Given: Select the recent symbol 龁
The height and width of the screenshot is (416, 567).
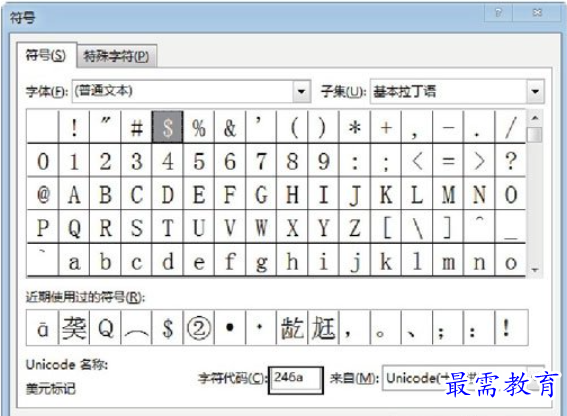Looking at the screenshot, I should (x=292, y=328).
